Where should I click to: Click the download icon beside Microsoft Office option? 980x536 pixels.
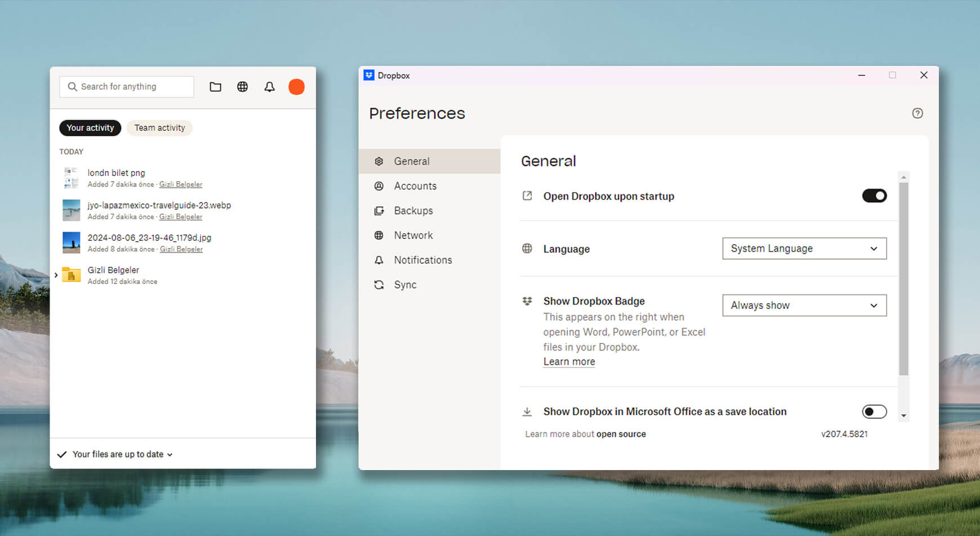click(x=527, y=412)
